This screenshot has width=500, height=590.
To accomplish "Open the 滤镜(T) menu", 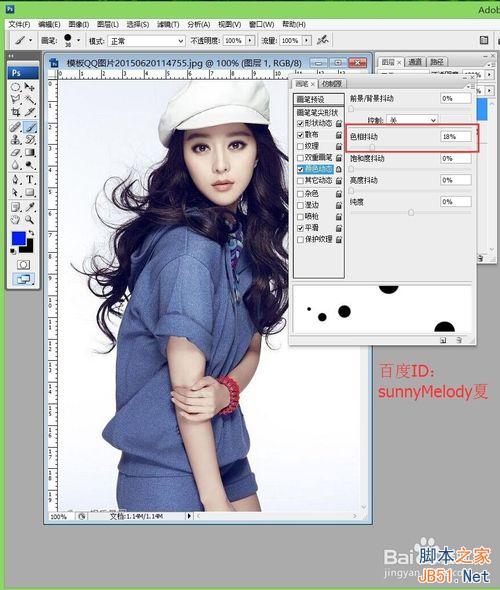I will pos(168,24).
